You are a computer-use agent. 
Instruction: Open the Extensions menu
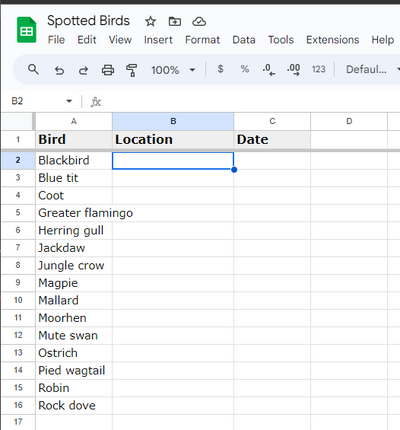pos(333,40)
